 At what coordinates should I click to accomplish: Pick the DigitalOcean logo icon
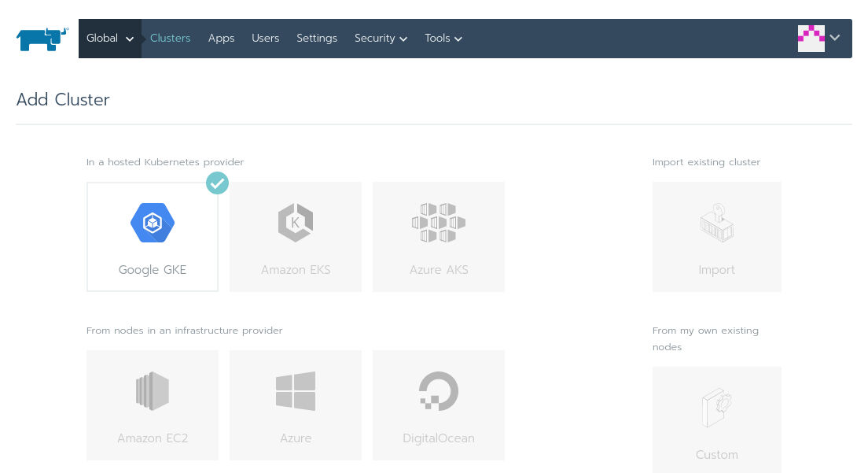(439, 391)
